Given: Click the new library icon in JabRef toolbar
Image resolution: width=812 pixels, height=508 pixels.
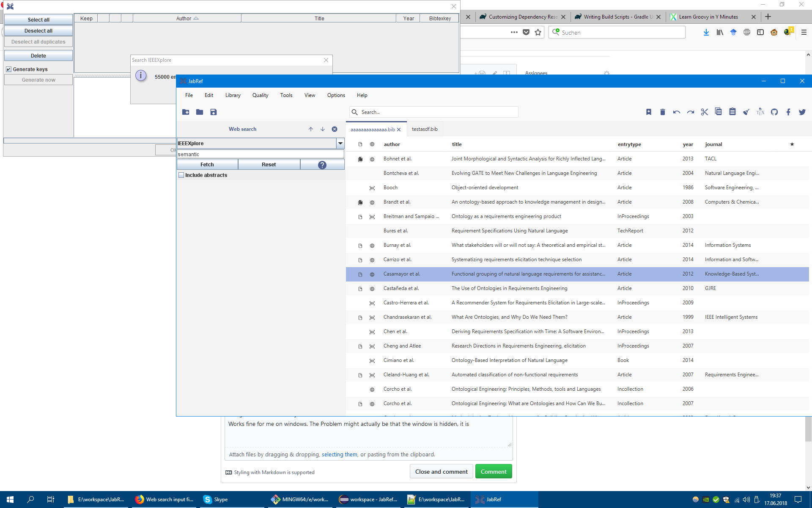Looking at the screenshot, I should [x=186, y=112].
